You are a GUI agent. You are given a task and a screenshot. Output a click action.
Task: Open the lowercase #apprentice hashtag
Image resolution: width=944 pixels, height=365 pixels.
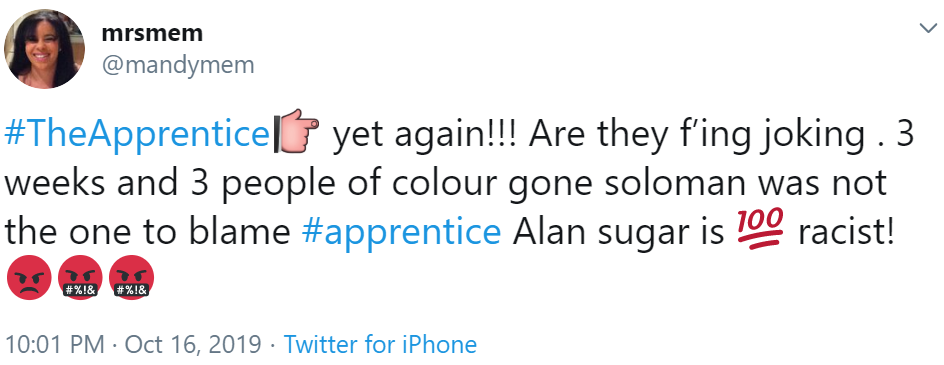pyautogui.click(x=401, y=231)
